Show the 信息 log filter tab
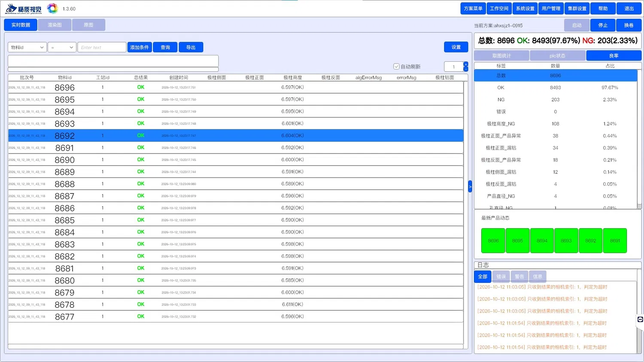The height and width of the screenshot is (362, 644). [538, 277]
